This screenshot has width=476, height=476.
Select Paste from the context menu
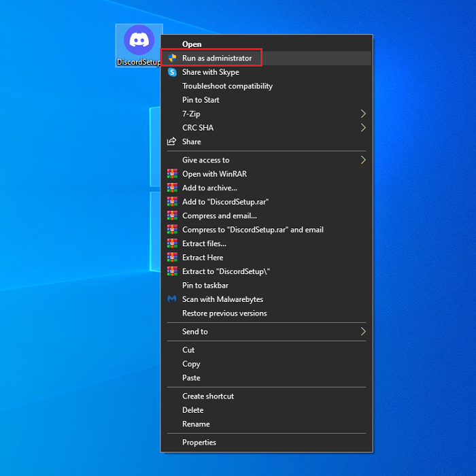267,378
